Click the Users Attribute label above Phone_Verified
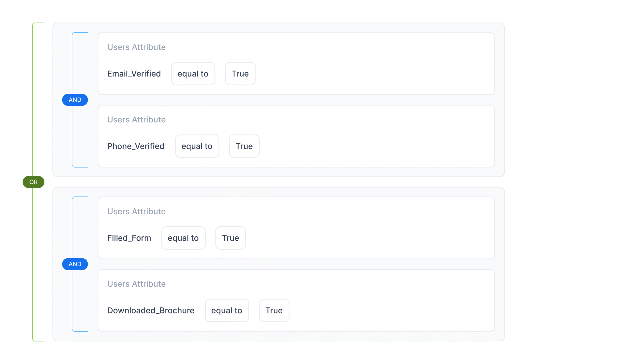The width and height of the screenshot is (629, 364). coord(136,120)
